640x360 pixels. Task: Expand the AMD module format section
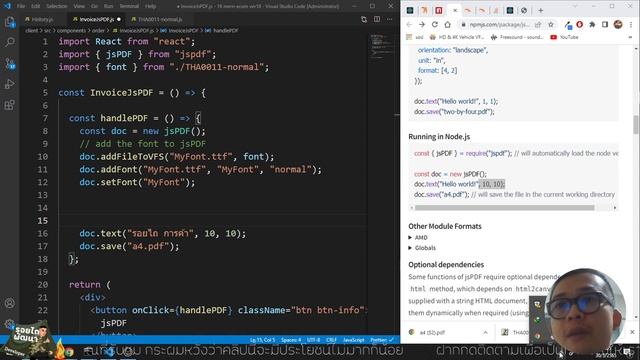[418, 238]
